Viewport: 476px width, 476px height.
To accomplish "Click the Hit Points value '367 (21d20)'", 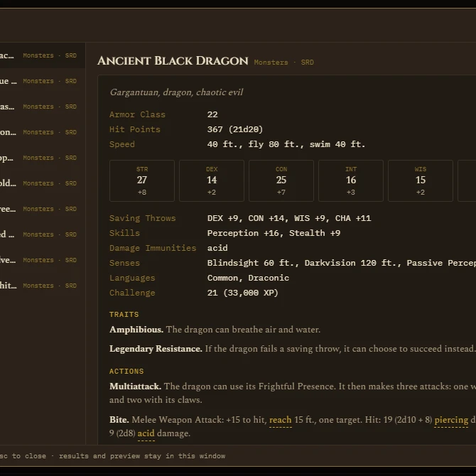I will click(235, 129).
